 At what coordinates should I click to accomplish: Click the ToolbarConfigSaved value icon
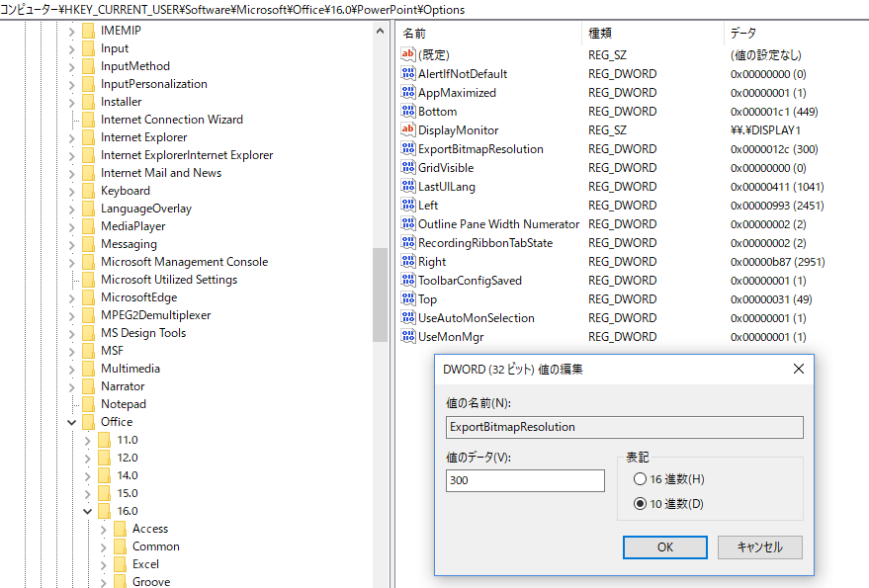(408, 281)
